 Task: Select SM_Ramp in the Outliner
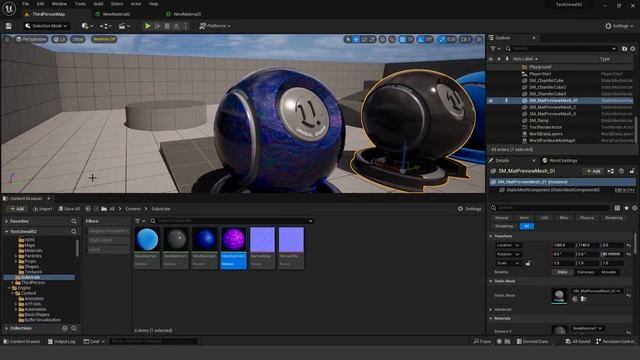(x=539, y=121)
